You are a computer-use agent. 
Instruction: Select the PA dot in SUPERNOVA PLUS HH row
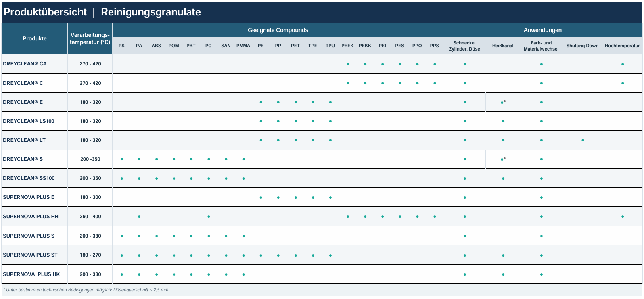coord(139,217)
